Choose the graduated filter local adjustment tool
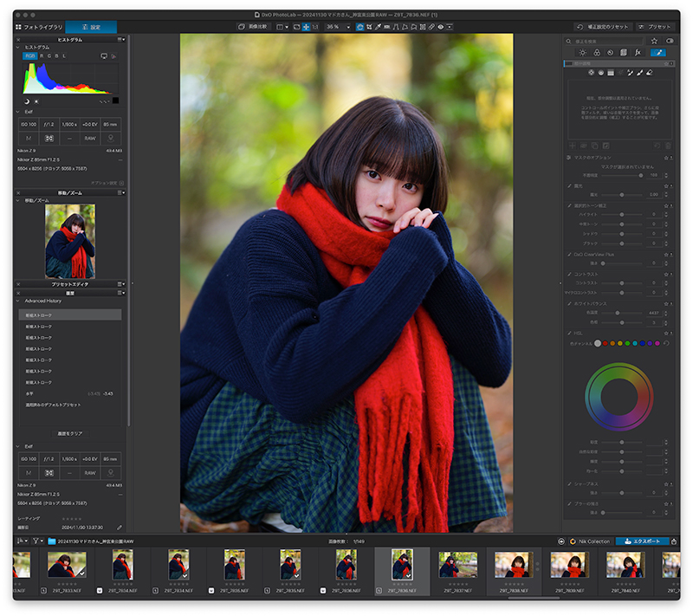The image size is (693, 616). click(611, 73)
